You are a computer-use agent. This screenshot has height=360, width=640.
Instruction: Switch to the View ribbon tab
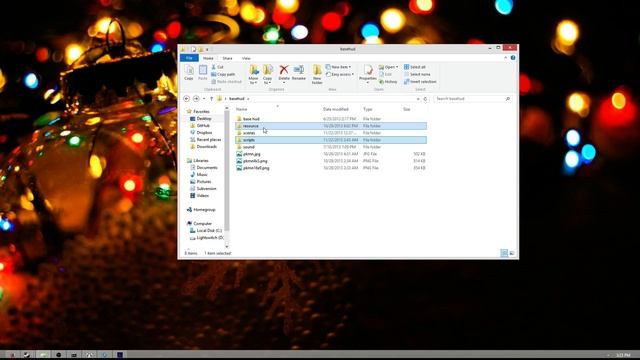pos(246,58)
